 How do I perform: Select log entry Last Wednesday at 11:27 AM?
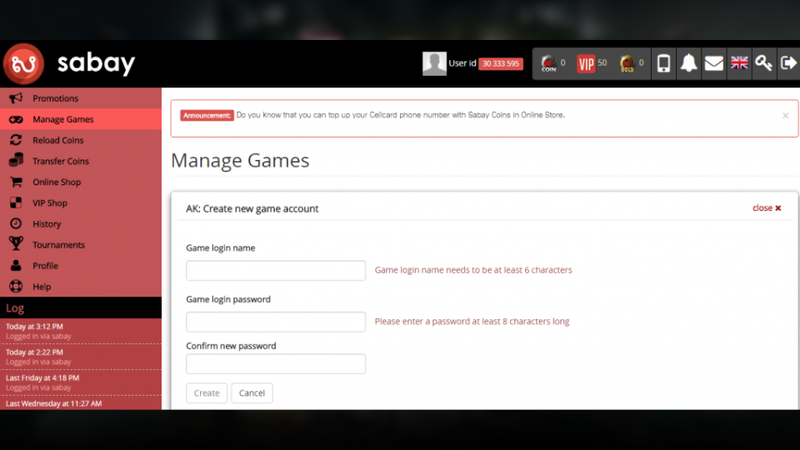(x=81, y=403)
